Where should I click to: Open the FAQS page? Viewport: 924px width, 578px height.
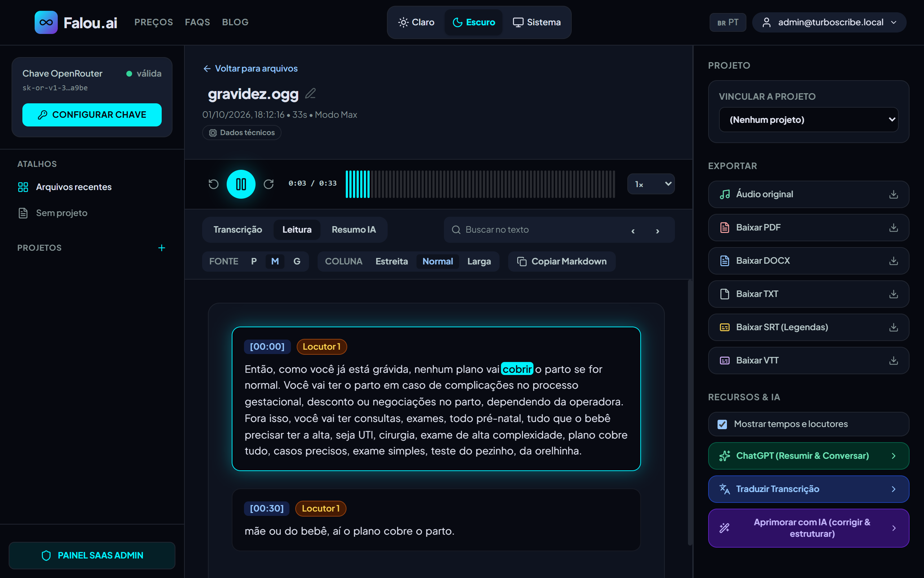pos(197,22)
